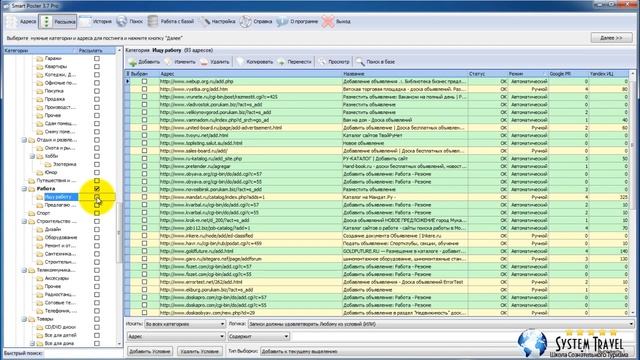The height and width of the screenshot is (360, 640).
Task: Click the folder icon next to Дизайн
Action: 40,229
